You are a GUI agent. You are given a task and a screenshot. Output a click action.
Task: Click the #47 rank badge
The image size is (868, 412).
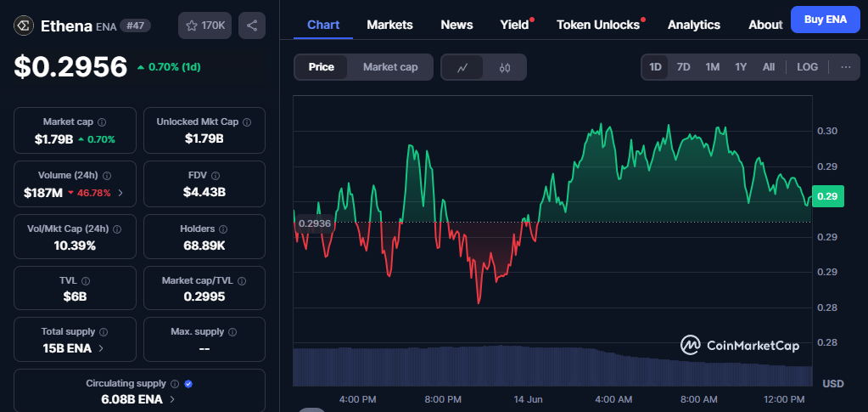point(135,25)
